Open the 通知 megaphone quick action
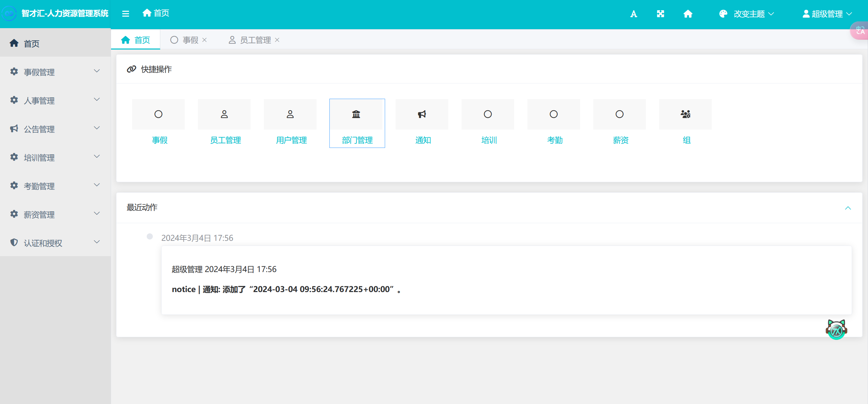The height and width of the screenshot is (404, 868). (422, 114)
